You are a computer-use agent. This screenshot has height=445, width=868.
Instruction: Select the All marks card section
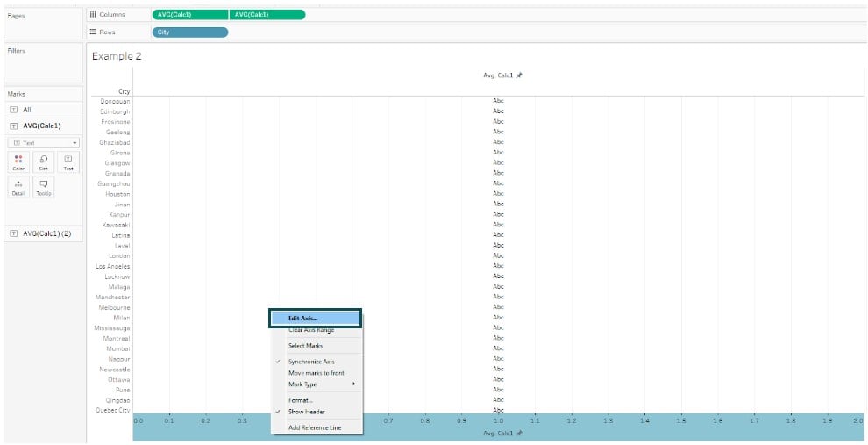click(x=43, y=110)
